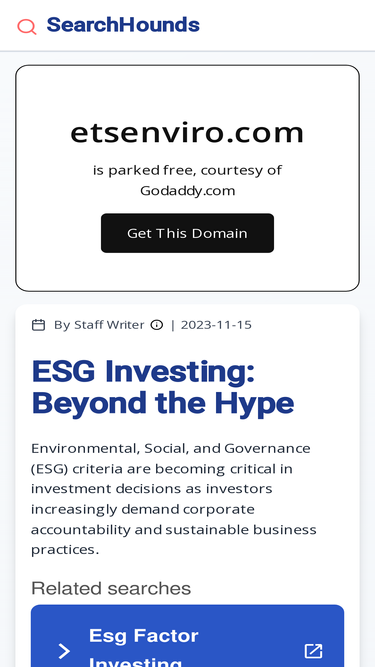Open the SearchHounds logo link
This screenshot has height=667, width=375.
point(123,25)
